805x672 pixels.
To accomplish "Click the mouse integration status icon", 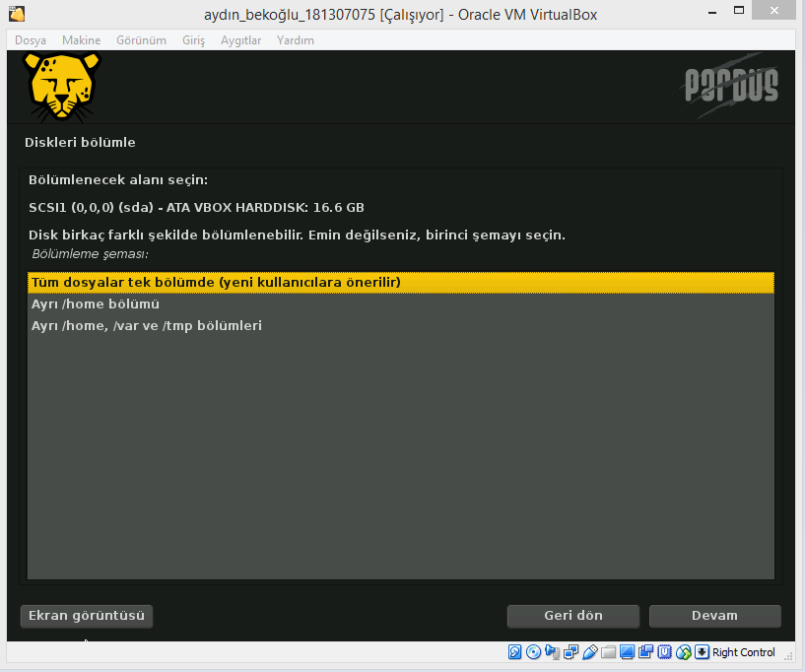I will point(684,652).
